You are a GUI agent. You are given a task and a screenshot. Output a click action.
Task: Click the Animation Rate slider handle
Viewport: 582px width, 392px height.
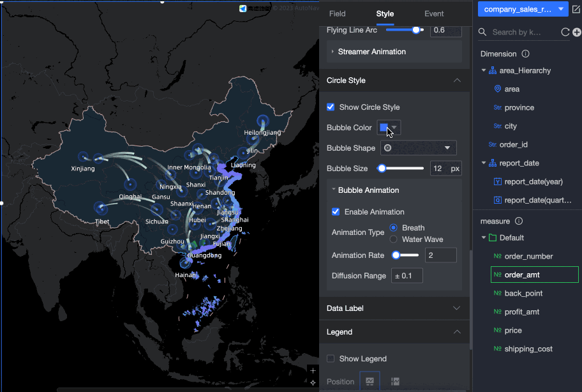tap(396, 255)
